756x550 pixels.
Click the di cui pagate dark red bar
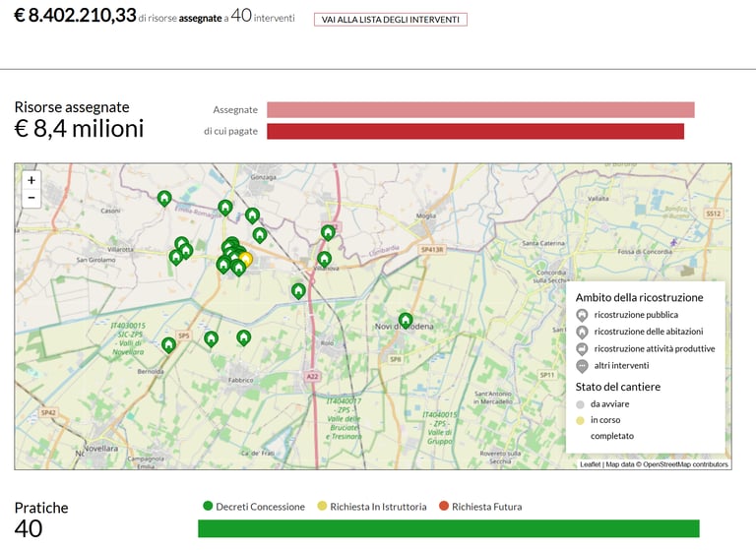(475, 131)
